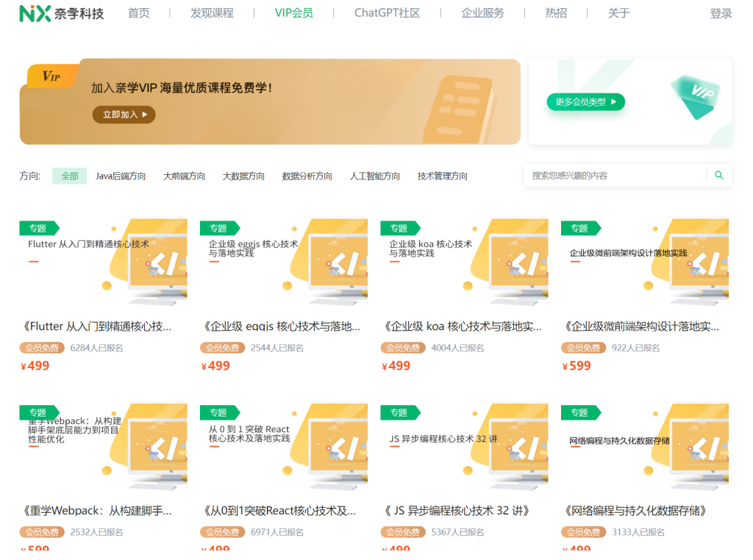Click the 立即加入 button
Image resolution: width=753 pixels, height=560 pixels.
[124, 115]
